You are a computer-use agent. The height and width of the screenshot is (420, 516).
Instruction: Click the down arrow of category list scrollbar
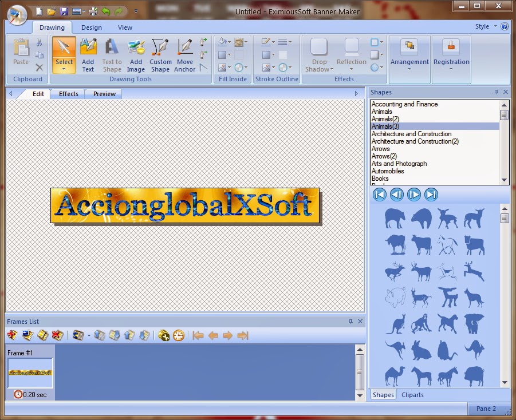tap(504, 180)
